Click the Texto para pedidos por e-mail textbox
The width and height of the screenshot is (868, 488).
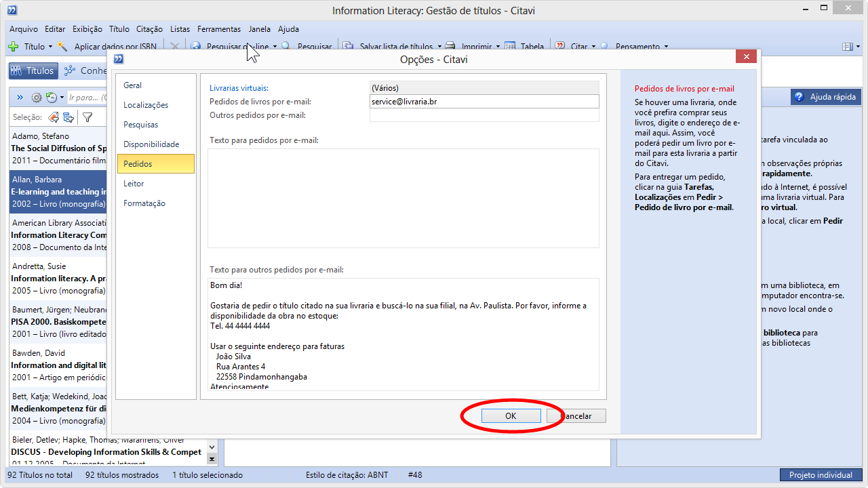click(x=403, y=198)
